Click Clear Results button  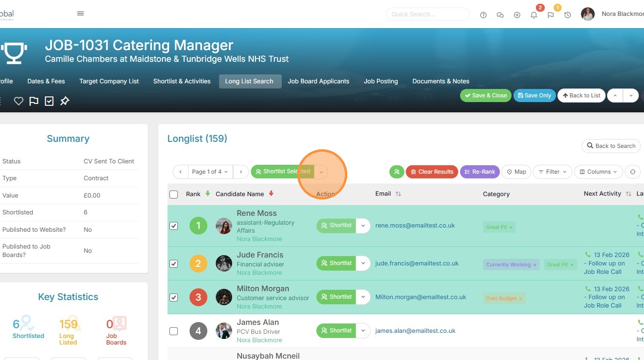[432, 172]
